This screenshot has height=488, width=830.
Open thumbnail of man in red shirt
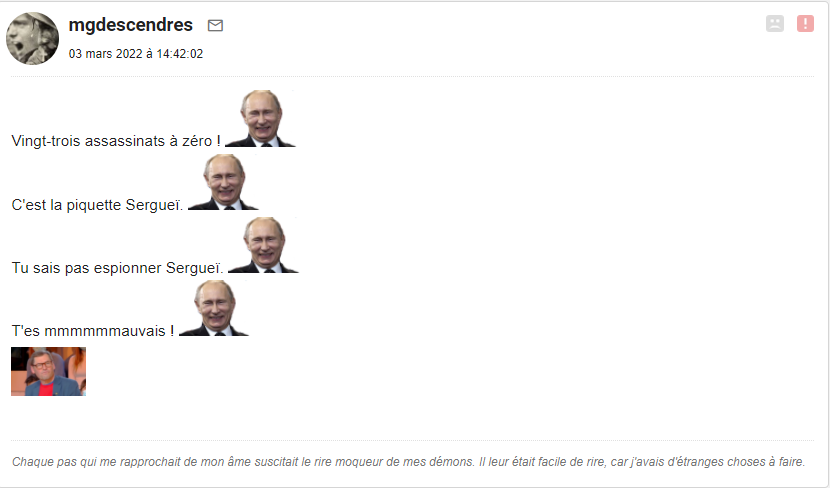point(48,372)
